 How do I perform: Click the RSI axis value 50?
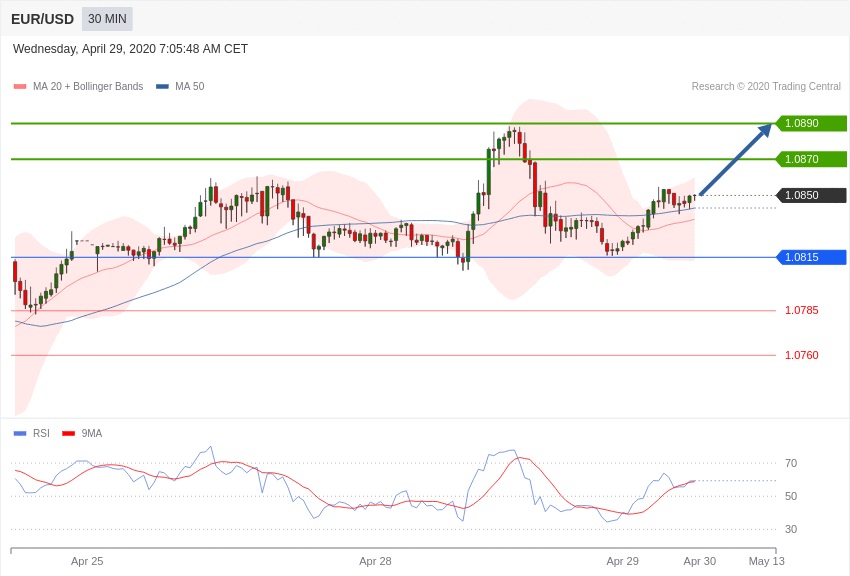(791, 496)
